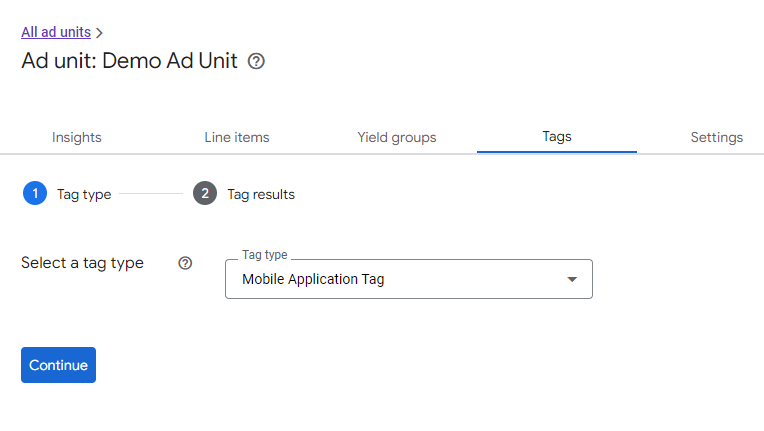
Task: Follow the All ad units link
Action: 56,32
